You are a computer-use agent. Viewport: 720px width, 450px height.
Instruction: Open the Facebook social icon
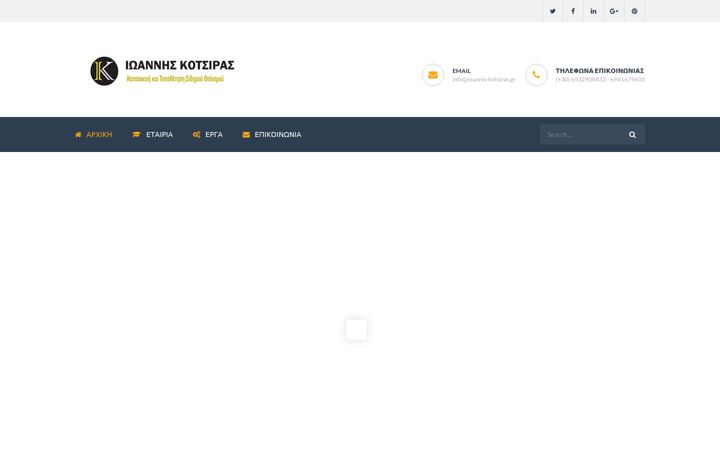(573, 11)
